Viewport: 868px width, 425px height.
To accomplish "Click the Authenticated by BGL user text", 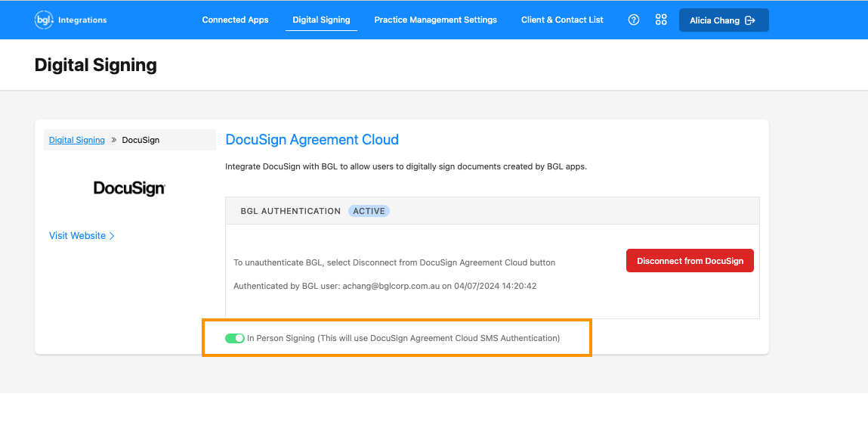I will tap(385, 287).
